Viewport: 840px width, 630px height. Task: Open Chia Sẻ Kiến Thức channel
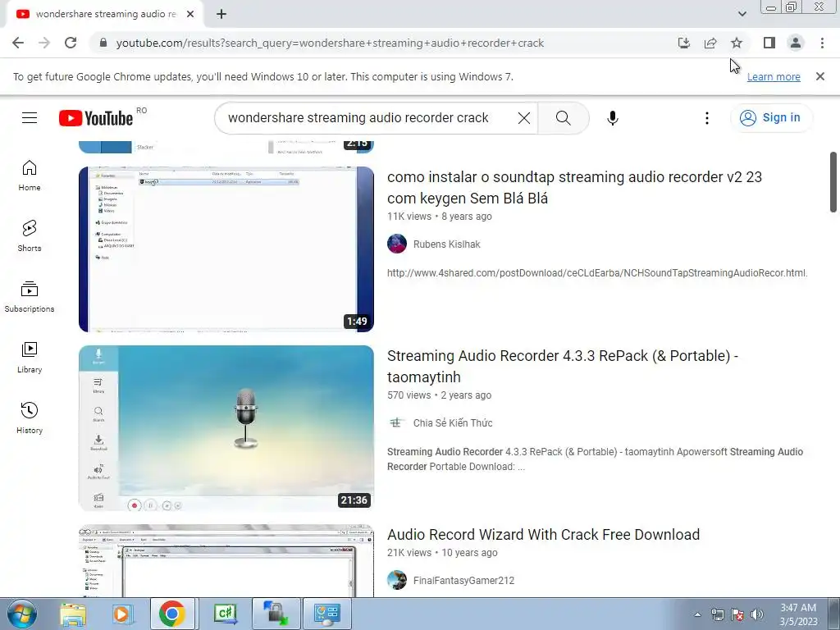click(453, 423)
